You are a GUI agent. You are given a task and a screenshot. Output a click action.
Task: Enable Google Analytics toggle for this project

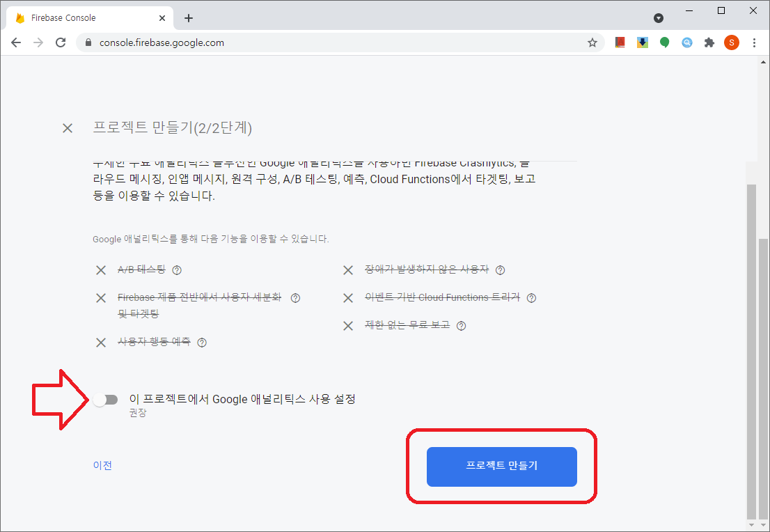pyautogui.click(x=106, y=400)
